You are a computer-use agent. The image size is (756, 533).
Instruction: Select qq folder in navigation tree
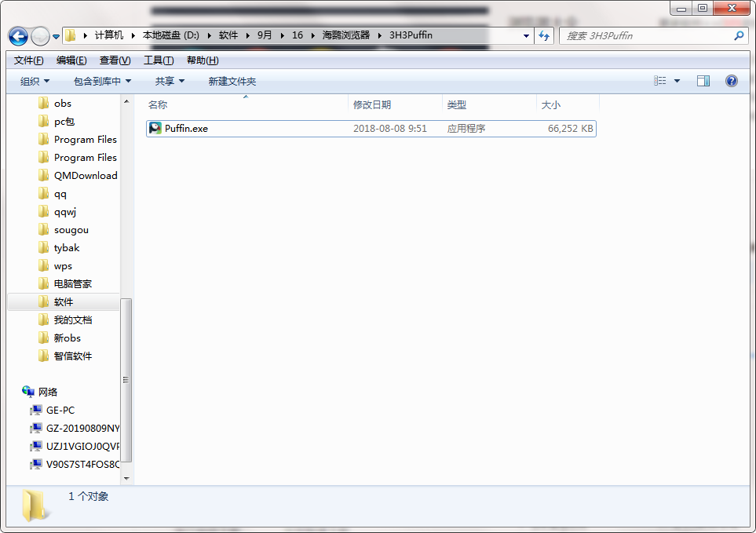tap(60, 194)
